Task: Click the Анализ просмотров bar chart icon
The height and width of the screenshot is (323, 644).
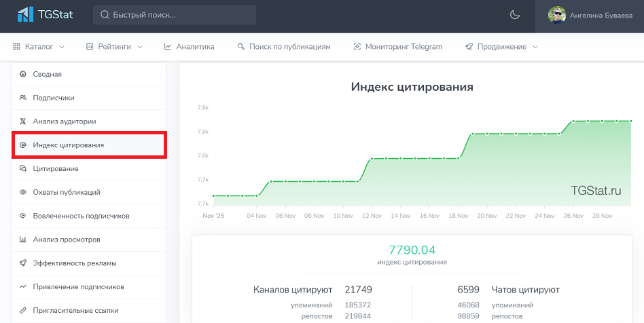Action: (23, 240)
